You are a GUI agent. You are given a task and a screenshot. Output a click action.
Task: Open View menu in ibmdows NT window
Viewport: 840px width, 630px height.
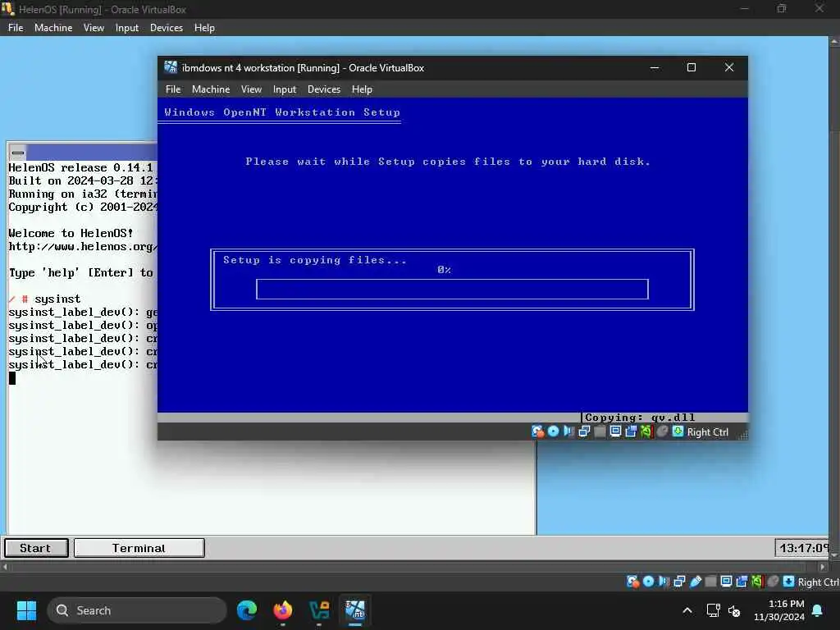251,89
